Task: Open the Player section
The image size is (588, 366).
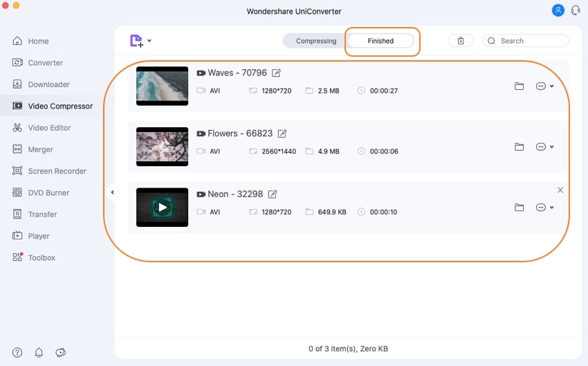Action: pyautogui.click(x=30, y=236)
